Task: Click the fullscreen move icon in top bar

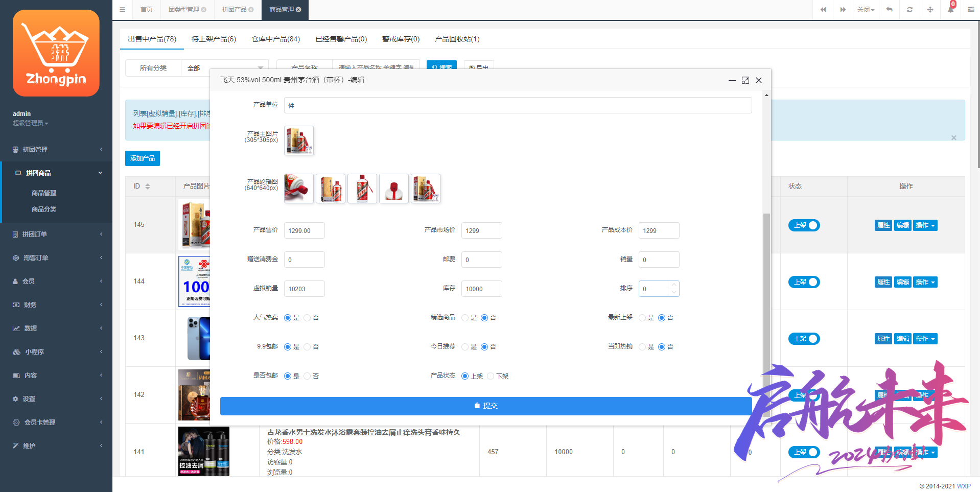Action: pos(930,10)
